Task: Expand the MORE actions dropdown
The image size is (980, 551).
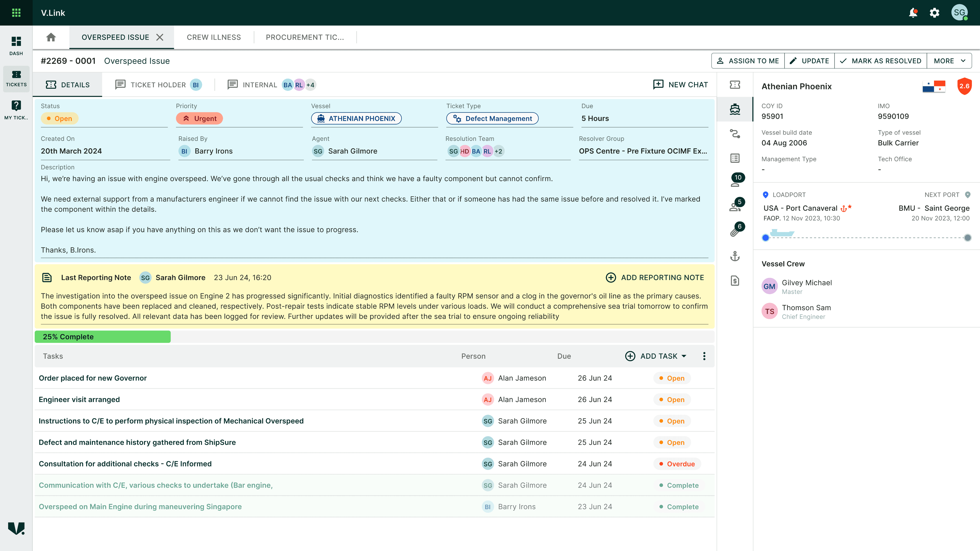Action: [x=949, y=61]
